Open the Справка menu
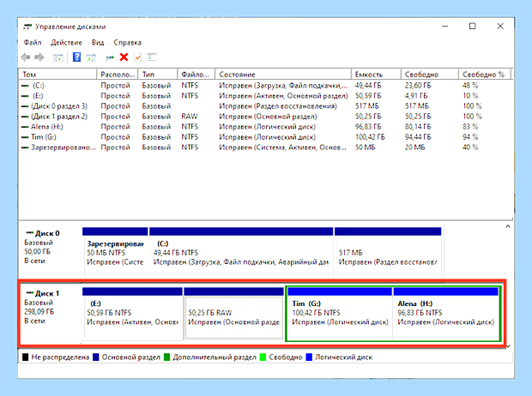 (128, 42)
